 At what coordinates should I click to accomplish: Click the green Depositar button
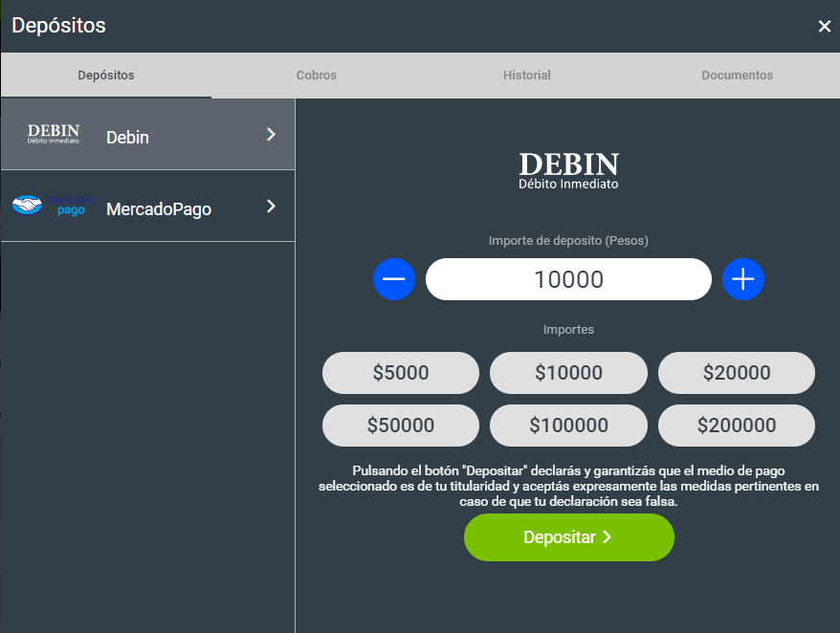click(569, 537)
